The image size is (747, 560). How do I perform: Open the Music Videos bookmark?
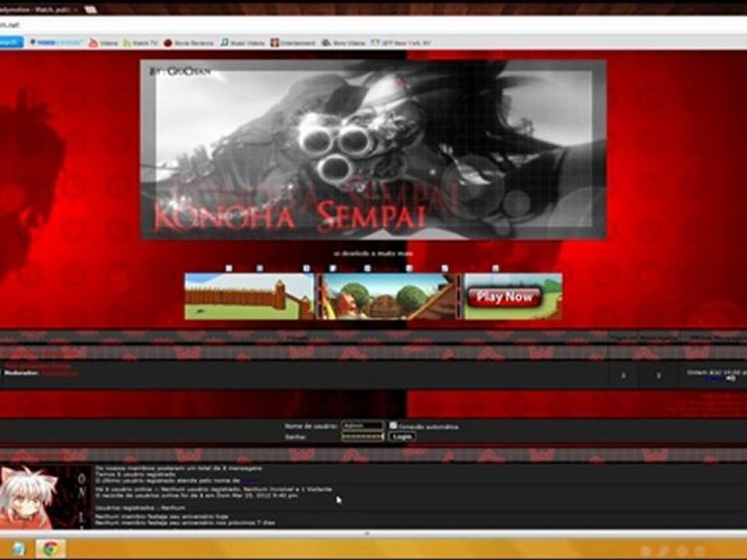(x=243, y=43)
